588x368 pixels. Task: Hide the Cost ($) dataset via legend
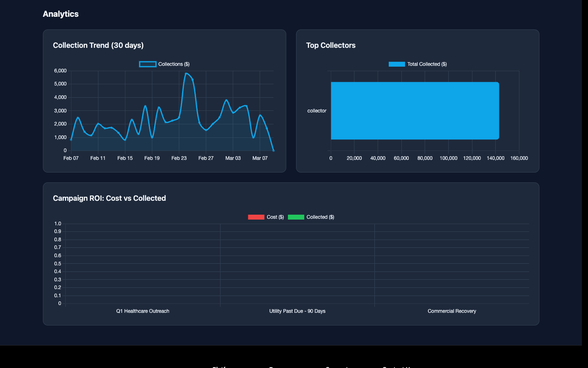(x=266, y=217)
